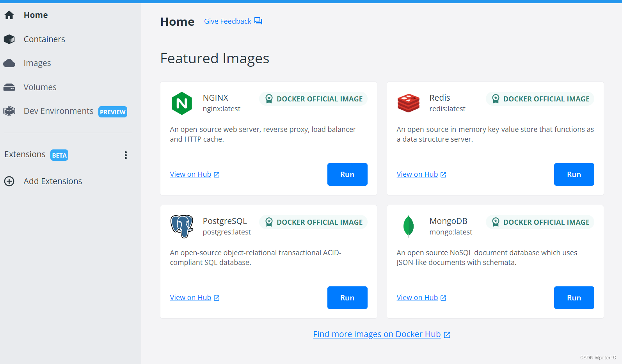Screen dimensions: 622x364
Task: Click external link icon beside NGINX View on Hub
Action: click(x=217, y=175)
